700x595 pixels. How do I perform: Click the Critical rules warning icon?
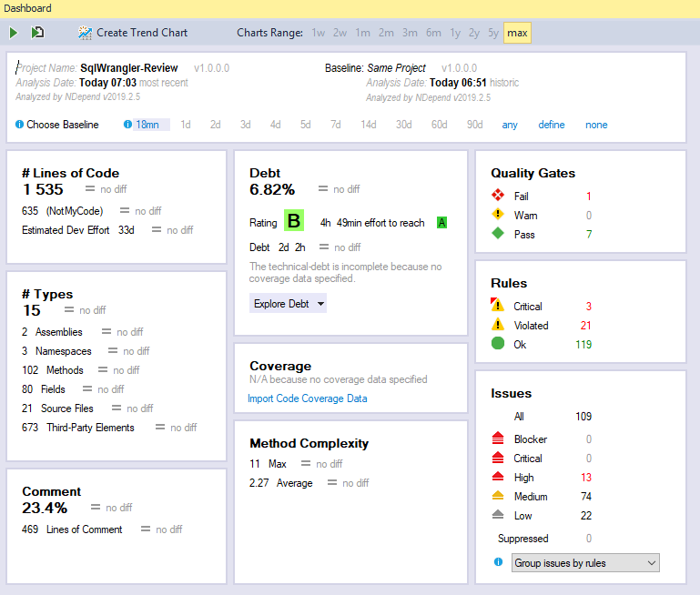(498, 306)
